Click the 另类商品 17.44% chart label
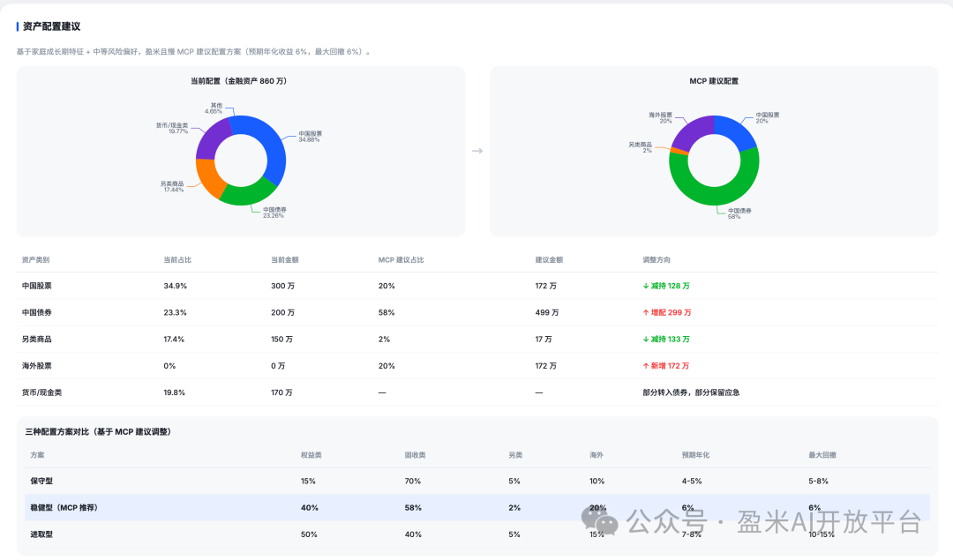This screenshot has height=560, width=953. click(172, 186)
